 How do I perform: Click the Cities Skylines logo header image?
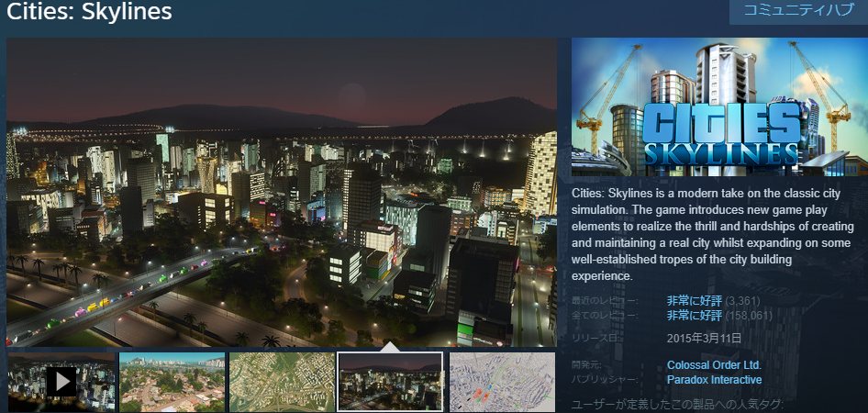[718, 106]
